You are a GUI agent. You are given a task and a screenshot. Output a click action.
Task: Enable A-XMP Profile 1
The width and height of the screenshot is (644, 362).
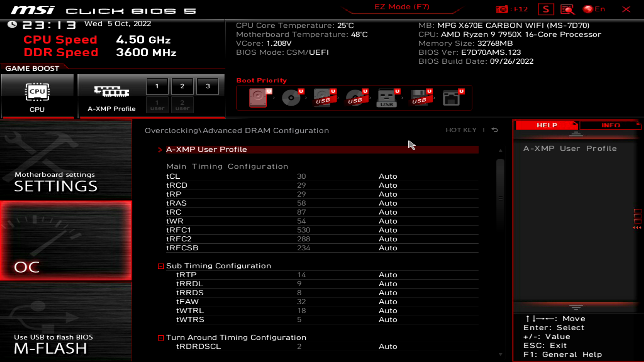tap(157, 86)
